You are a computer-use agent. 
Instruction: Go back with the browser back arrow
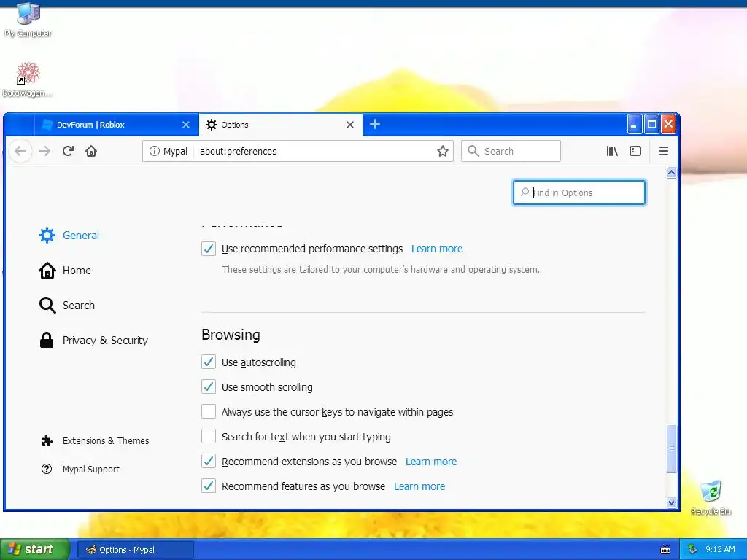click(20, 152)
